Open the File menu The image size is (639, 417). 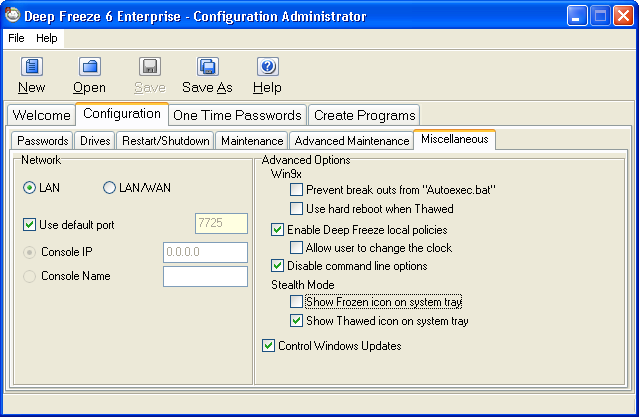point(16,38)
